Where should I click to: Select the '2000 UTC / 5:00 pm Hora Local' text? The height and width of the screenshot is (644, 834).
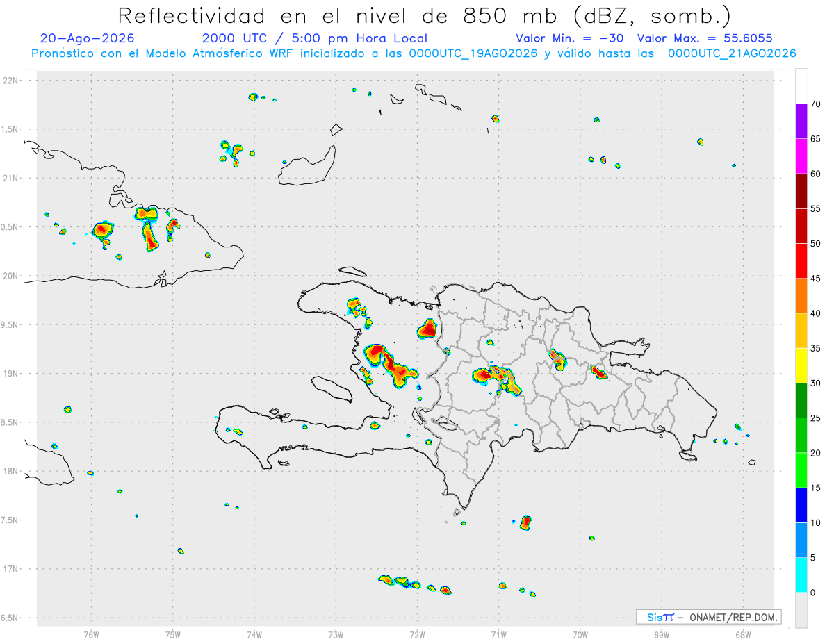(x=315, y=38)
